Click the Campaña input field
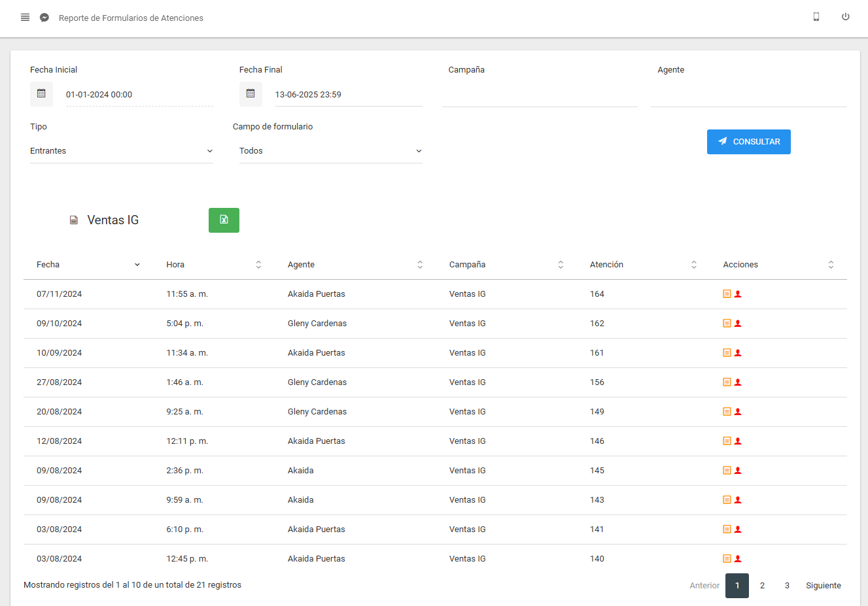The width and height of the screenshot is (868, 606). pos(540,95)
